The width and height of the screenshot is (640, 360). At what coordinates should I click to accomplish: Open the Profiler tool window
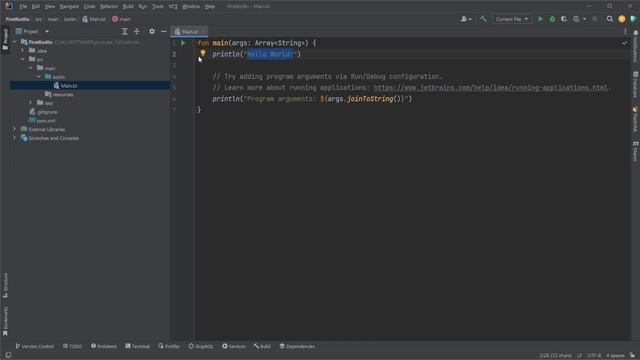(x=169, y=346)
